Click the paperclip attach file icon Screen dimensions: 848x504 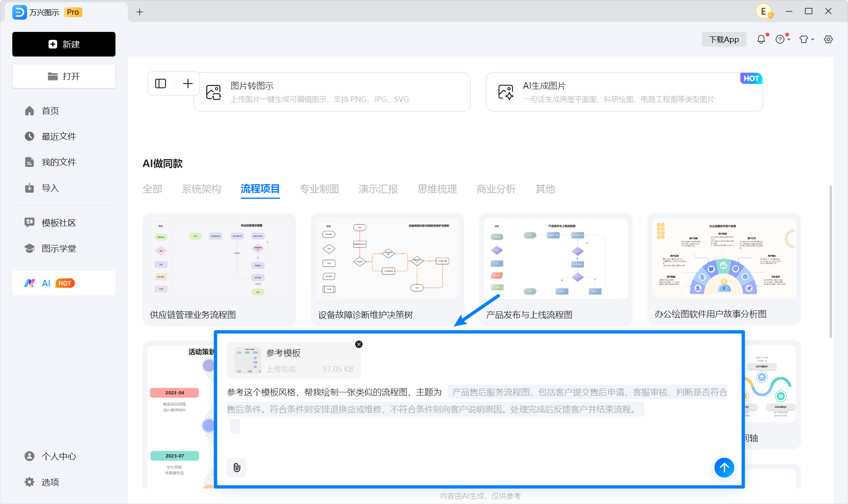[x=237, y=468]
